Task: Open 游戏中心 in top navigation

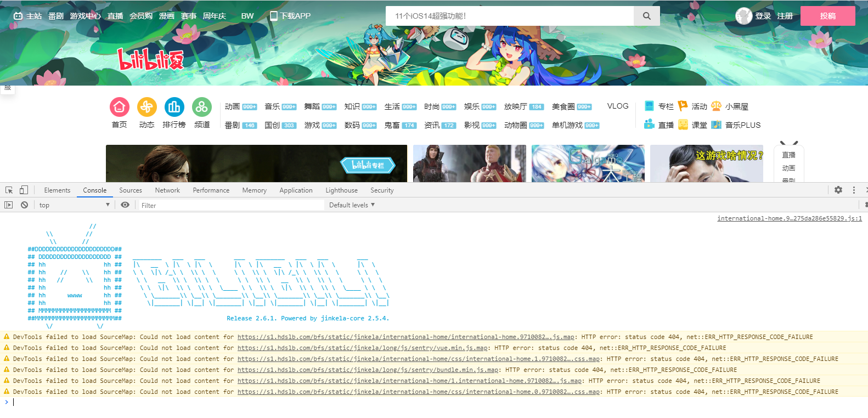Action: [85, 16]
